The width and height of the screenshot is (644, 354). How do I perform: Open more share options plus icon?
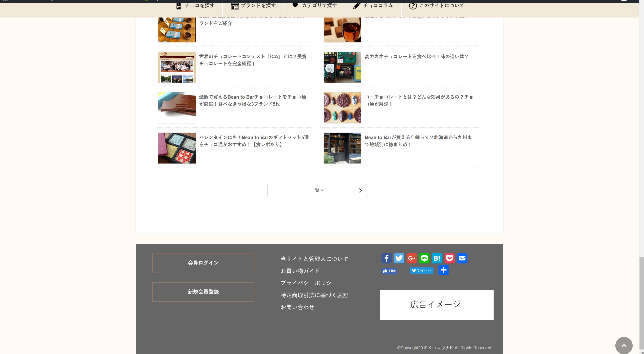pos(443,270)
